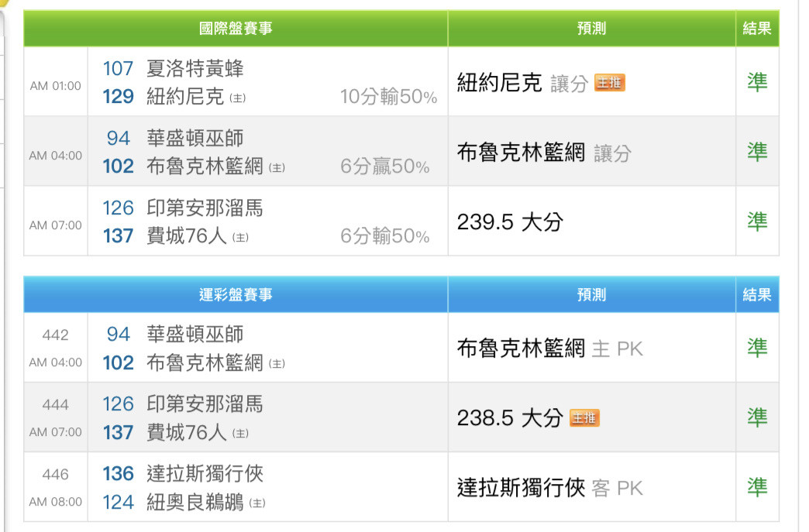Click 華盛頓巫師 in the international section
This screenshot has height=532, width=809.
click(x=195, y=138)
